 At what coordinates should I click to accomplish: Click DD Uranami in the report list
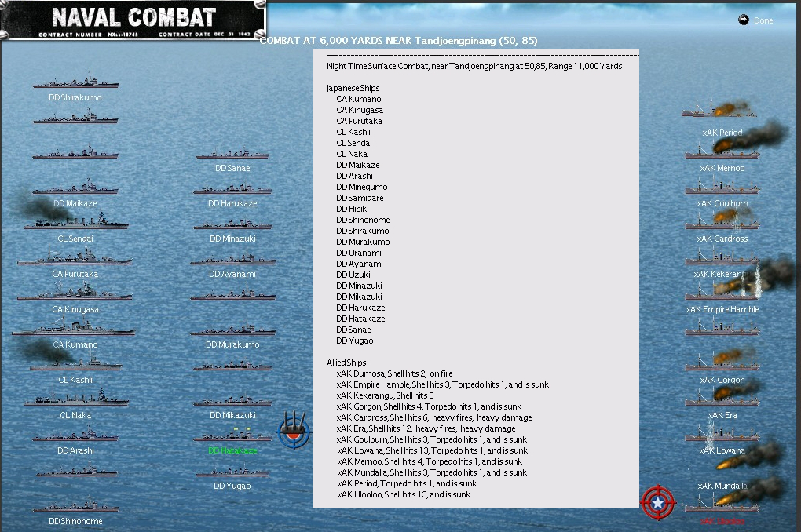tap(359, 253)
